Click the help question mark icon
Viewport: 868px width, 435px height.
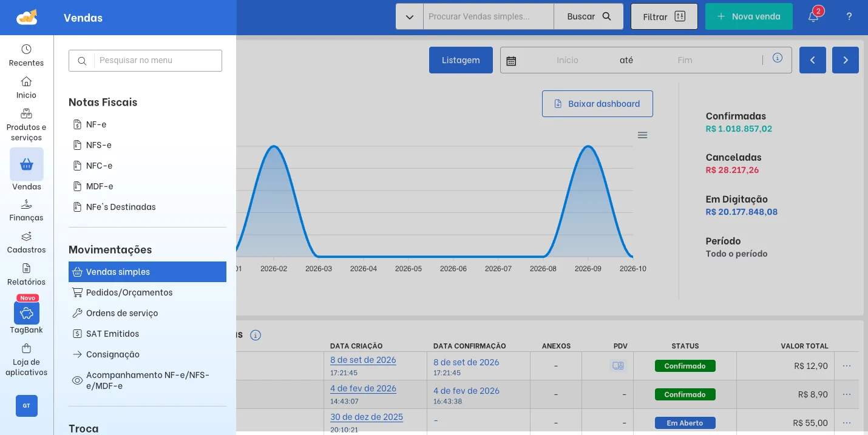(x=849, y=17)
